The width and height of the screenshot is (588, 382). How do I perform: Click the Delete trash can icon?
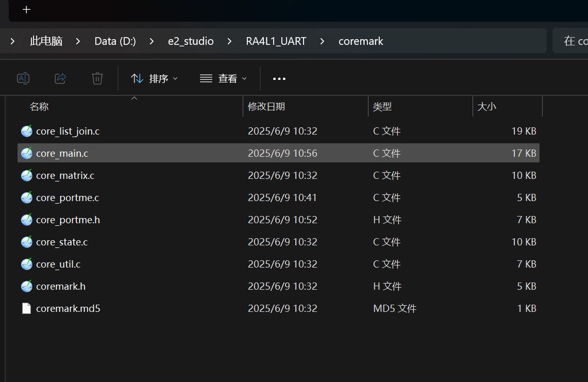[x=97, y=78]
